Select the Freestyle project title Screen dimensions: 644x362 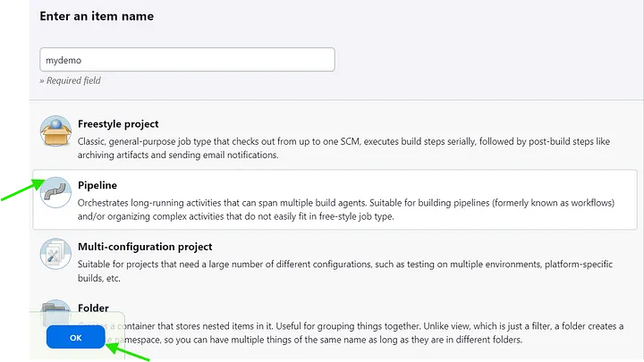pos(118,124)
